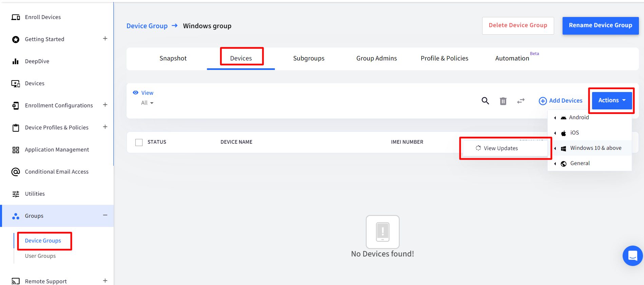
Task: Switch to the Subgroups tab
Action: (308, 58)
